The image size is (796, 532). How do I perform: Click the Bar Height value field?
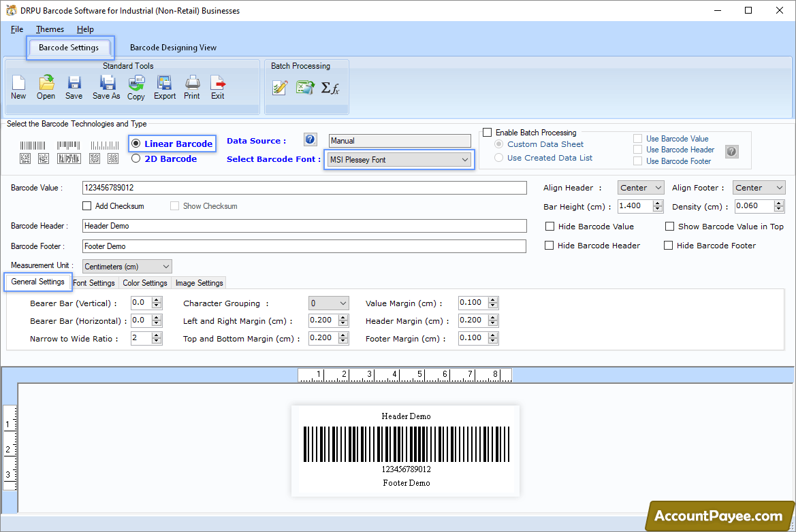635,206
